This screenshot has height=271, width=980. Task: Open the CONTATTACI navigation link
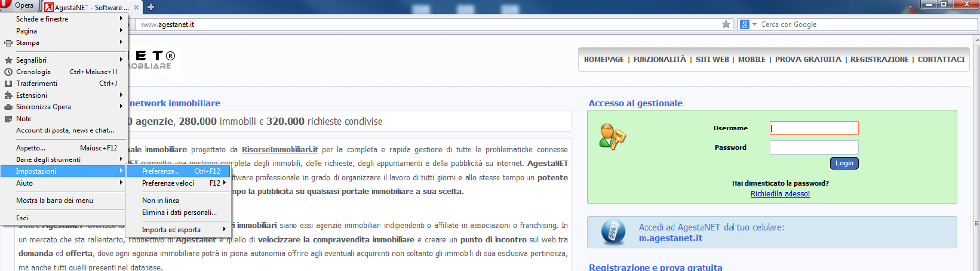(941, 60)
